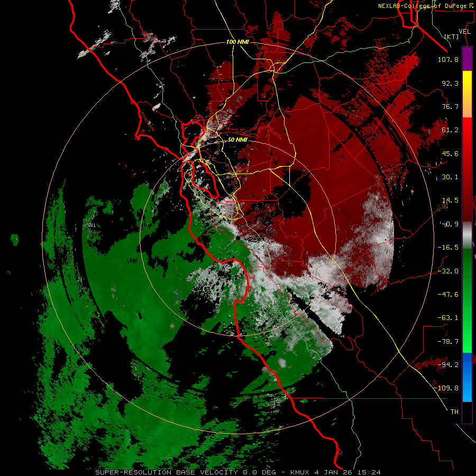Select the -109.8 velocity scale value
The image size is (476, 476).
446,388
